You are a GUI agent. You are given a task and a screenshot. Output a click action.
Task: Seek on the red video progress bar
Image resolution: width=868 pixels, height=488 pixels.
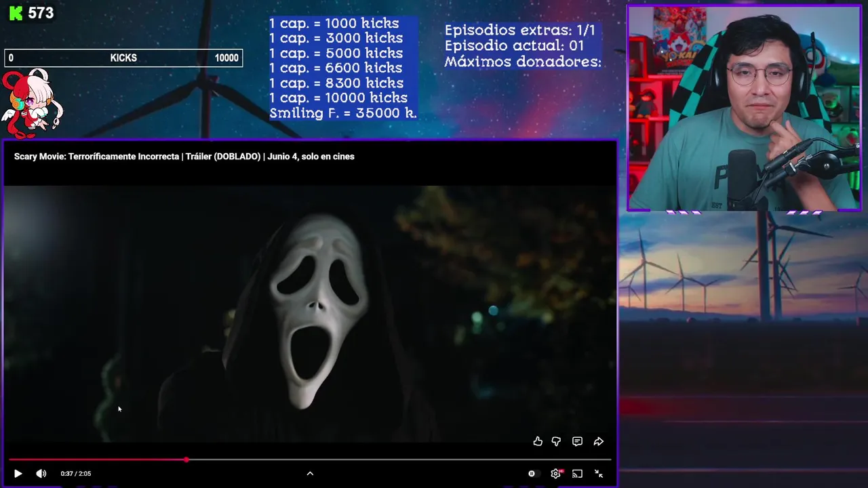coord(310,460)
